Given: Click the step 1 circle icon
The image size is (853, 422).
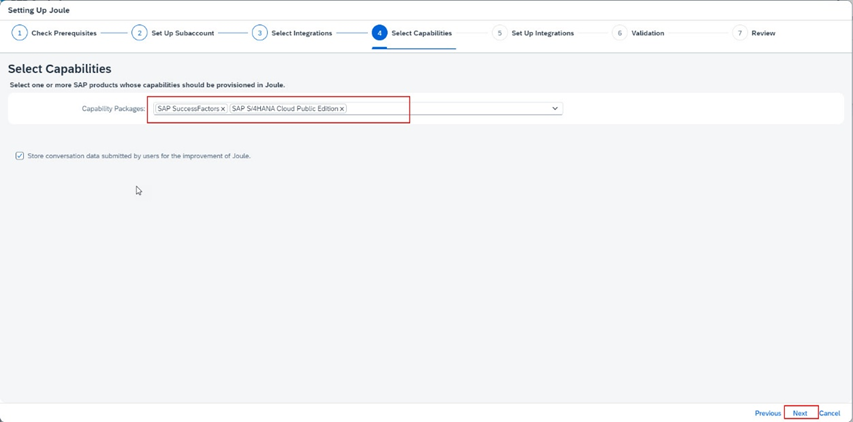Looking at the screenshot, I should 19,33.
